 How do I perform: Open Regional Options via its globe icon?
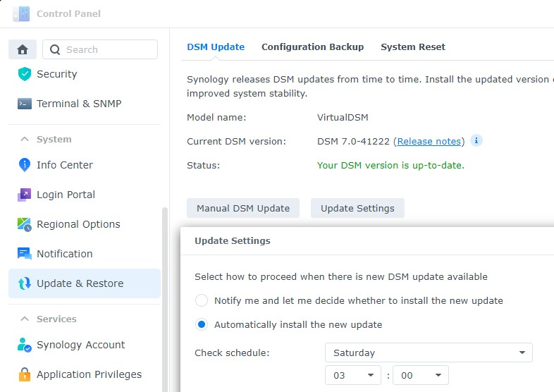pyautogui.click(x=25, y=224)
